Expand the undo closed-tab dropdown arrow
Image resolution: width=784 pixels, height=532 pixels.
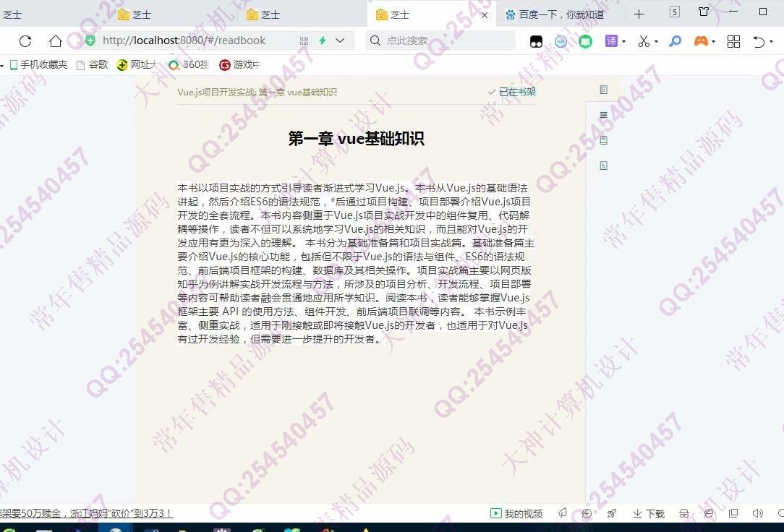[771, 41]
